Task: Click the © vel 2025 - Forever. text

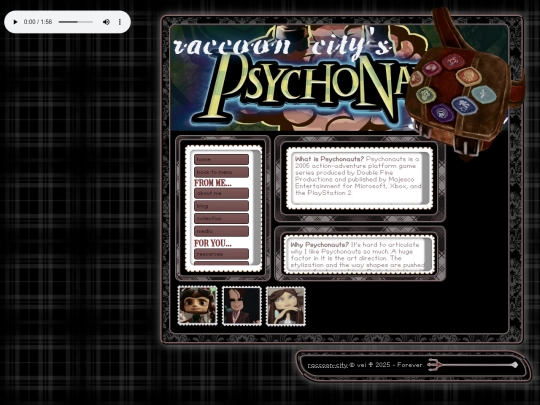Action: [x=386, y=365]
